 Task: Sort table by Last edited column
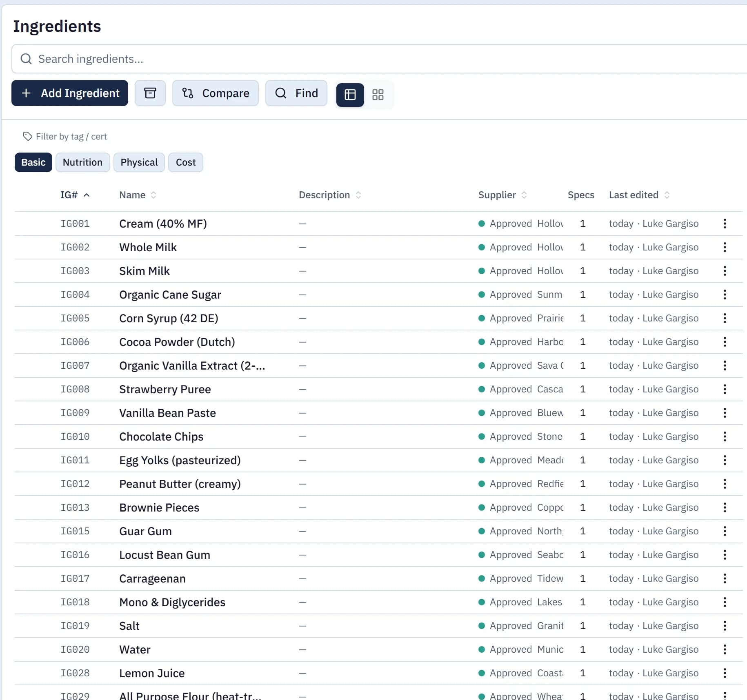click(x=639, y=195)
